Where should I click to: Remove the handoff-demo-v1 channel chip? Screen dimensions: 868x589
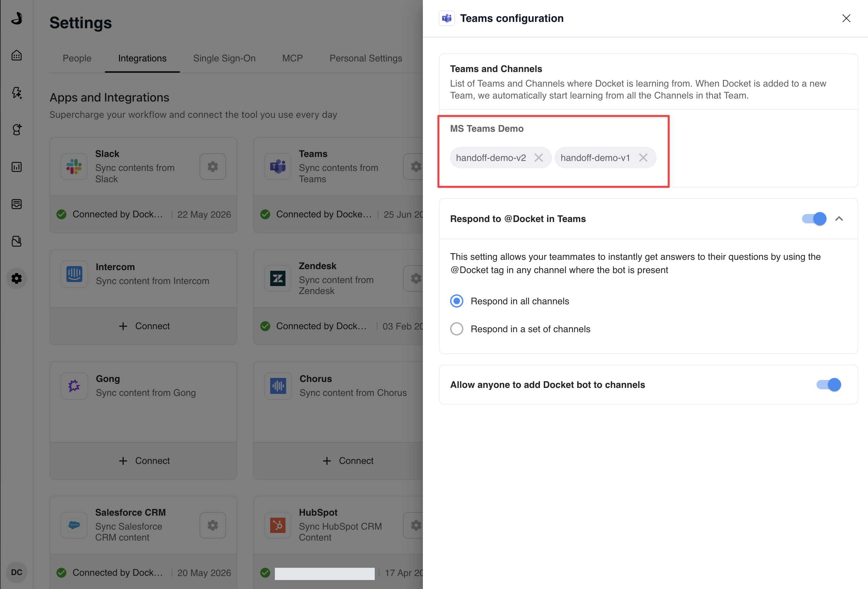click(x=643, y=158)
